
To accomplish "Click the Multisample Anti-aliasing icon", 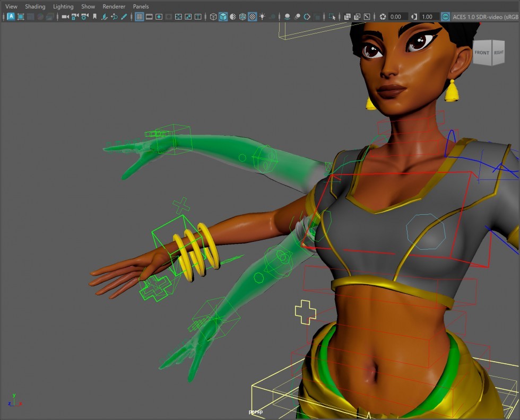I will [x=307, y=16].
